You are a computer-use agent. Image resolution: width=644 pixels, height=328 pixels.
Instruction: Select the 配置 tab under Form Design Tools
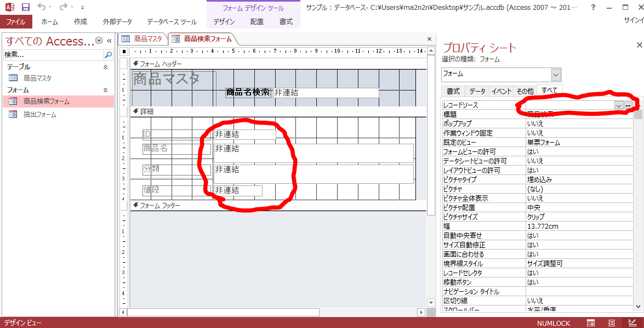257,22
